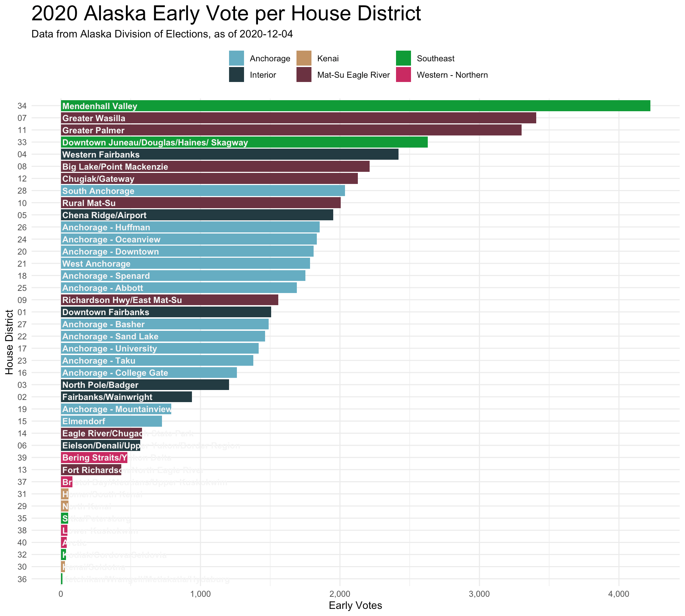Click the Bristol Bay/Aleutians/Upper Kuskokwim bar

click(67, 482)
